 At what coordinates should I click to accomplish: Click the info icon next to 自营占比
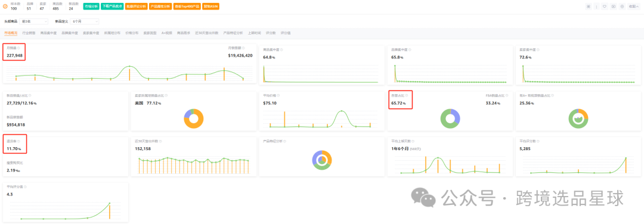coord(407,95)
